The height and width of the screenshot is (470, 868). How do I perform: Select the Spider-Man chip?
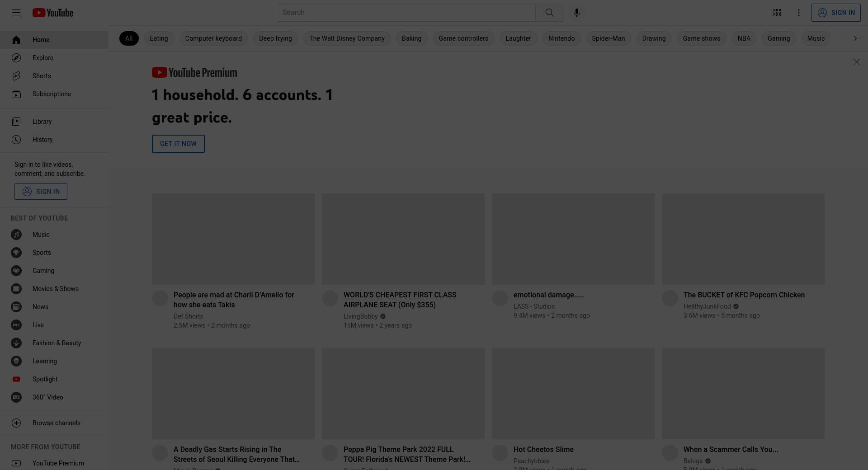point(609,38)
